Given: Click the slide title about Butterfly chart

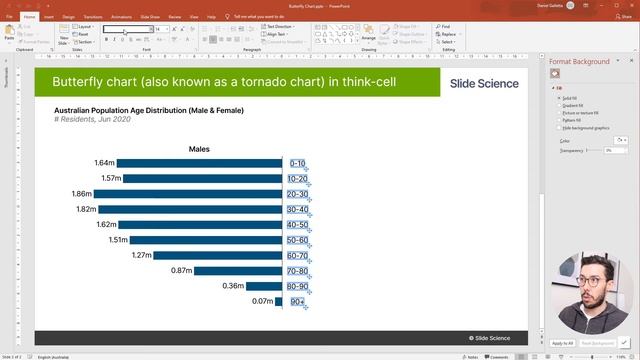Looking at the screenshot, I should (224, 82).
